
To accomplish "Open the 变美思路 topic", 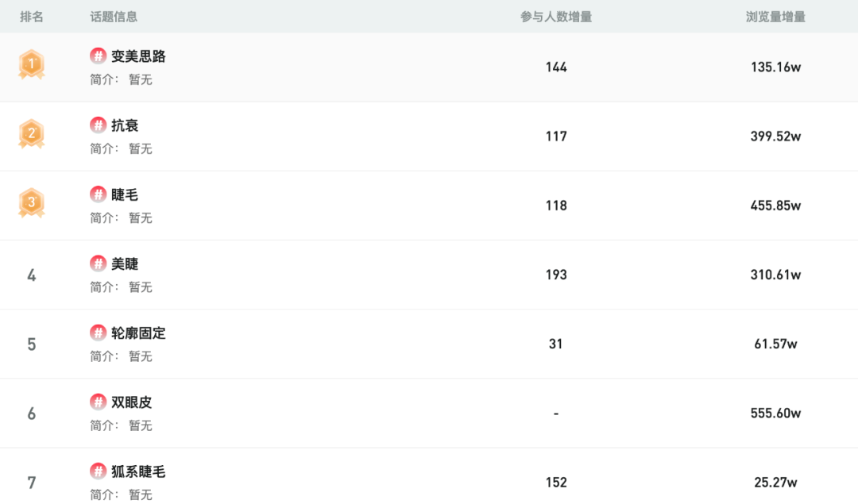I will [x=138, y=56].
